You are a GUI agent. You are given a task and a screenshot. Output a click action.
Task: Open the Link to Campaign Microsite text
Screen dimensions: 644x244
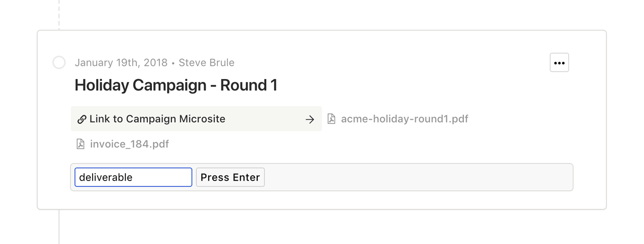(x=157, y=119)
